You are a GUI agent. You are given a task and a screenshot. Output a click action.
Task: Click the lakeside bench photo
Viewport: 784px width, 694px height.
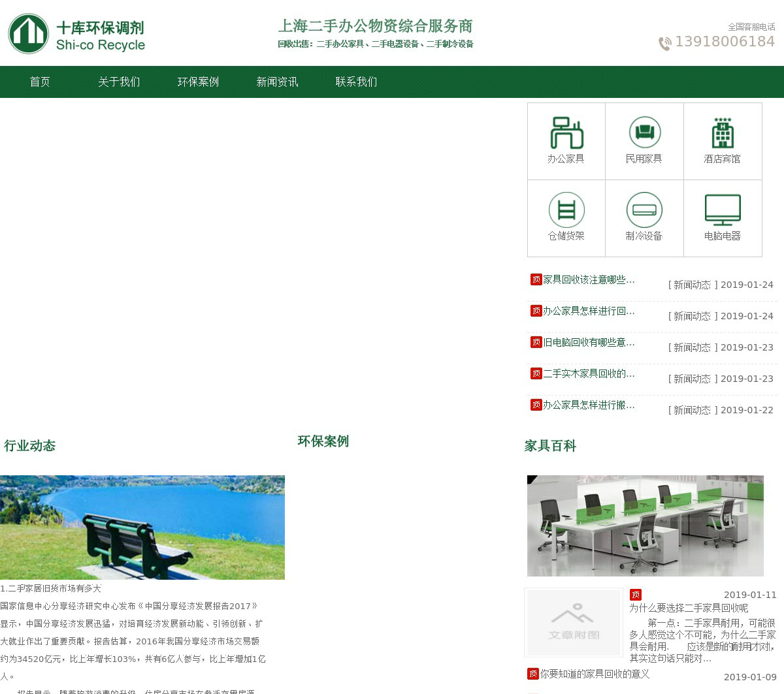click(x=142, y=528)
